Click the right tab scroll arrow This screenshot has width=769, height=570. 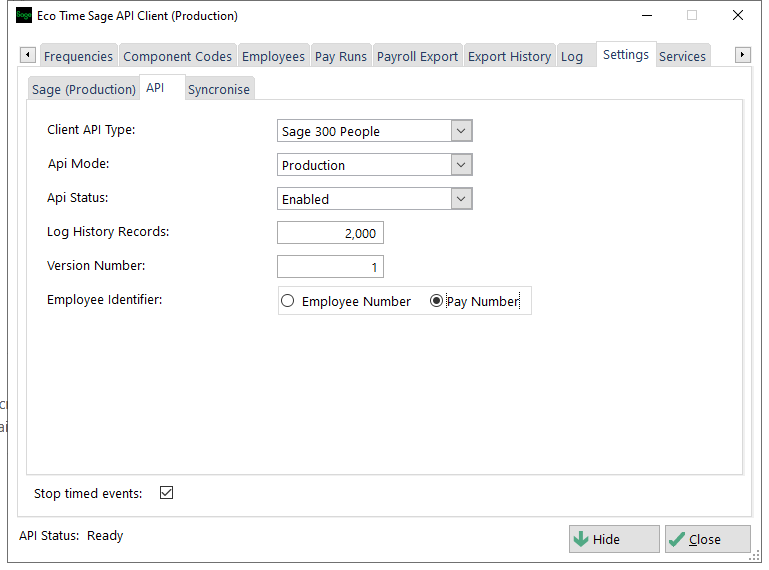[x=743, y=54]
